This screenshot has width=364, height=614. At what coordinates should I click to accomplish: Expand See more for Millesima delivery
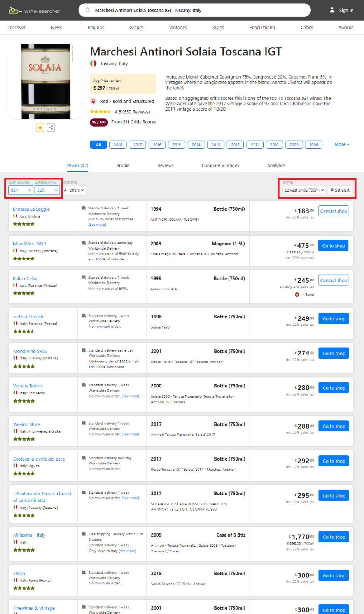tap(128, 551)
